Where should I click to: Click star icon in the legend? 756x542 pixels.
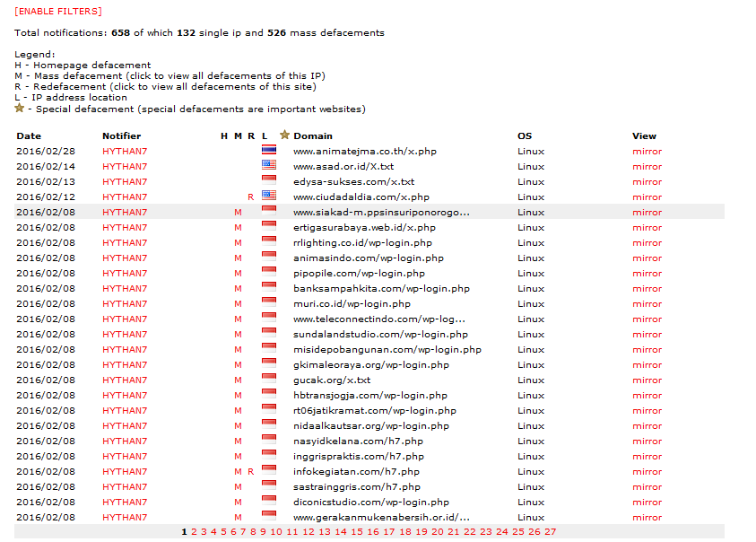[20, 108]
